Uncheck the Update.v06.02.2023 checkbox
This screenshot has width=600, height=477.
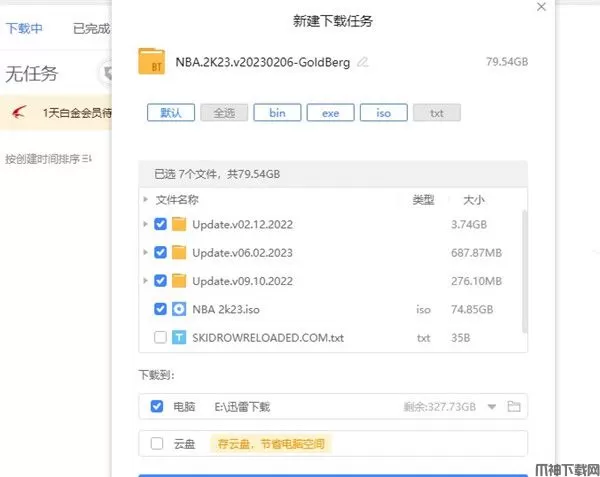point(160,252)
